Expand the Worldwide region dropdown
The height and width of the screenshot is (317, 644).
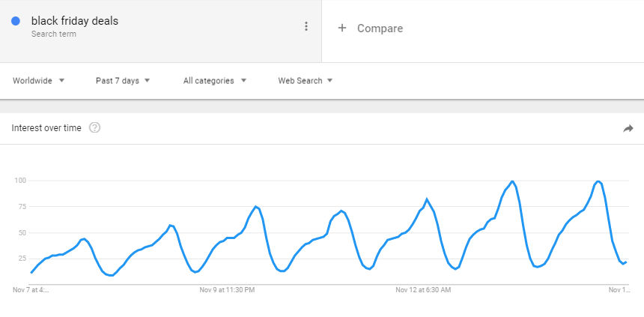[x=39, y=81]
